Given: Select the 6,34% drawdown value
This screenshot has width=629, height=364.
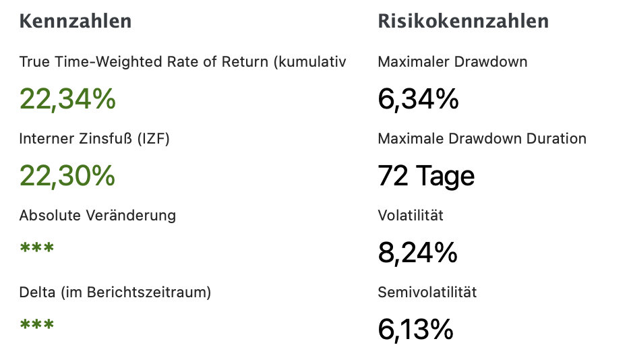Looking at the screenshot, I should [418, 100].
